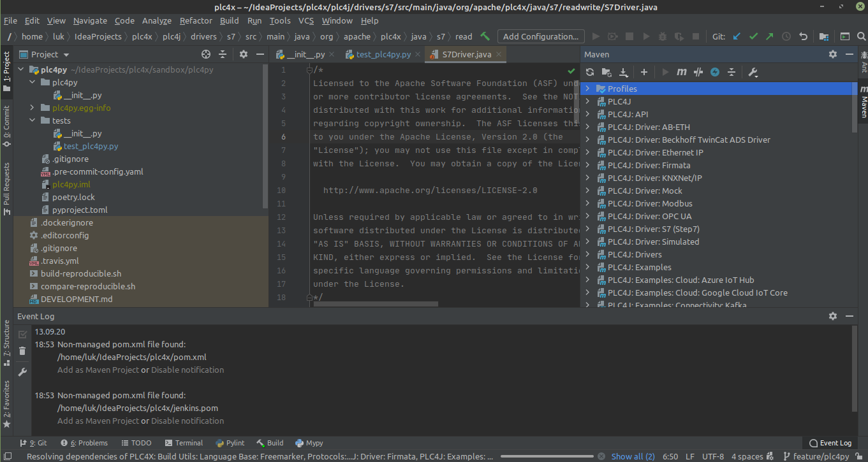
Task: Close S7Driver.java editor tab
Action: (x=498, y=55)
